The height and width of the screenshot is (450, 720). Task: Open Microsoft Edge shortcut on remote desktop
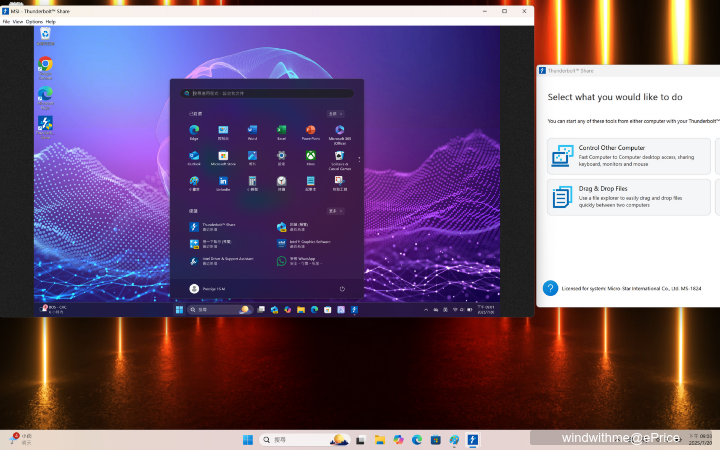point(45,97)
